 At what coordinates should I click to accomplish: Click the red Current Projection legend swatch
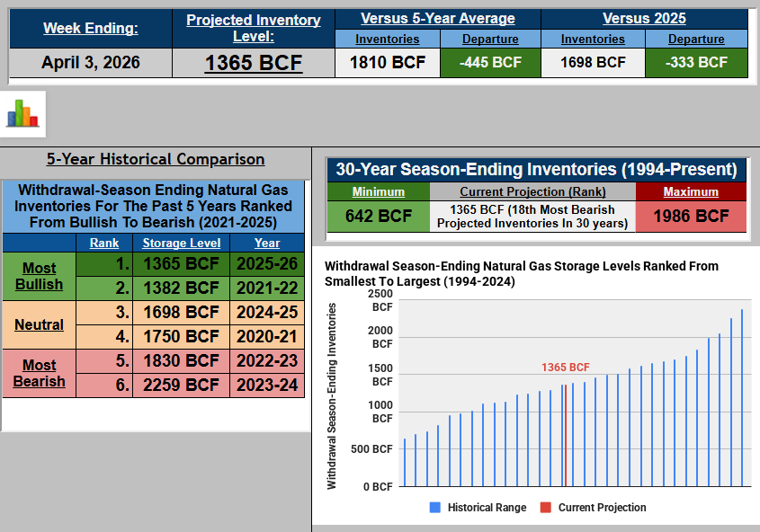click(546, 508)
